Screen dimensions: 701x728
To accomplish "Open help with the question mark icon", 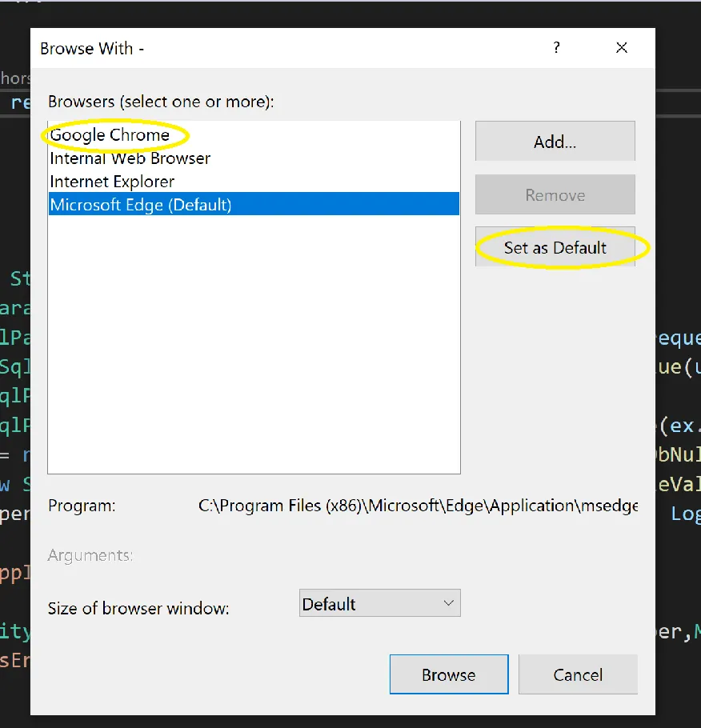I will [556, 47].
